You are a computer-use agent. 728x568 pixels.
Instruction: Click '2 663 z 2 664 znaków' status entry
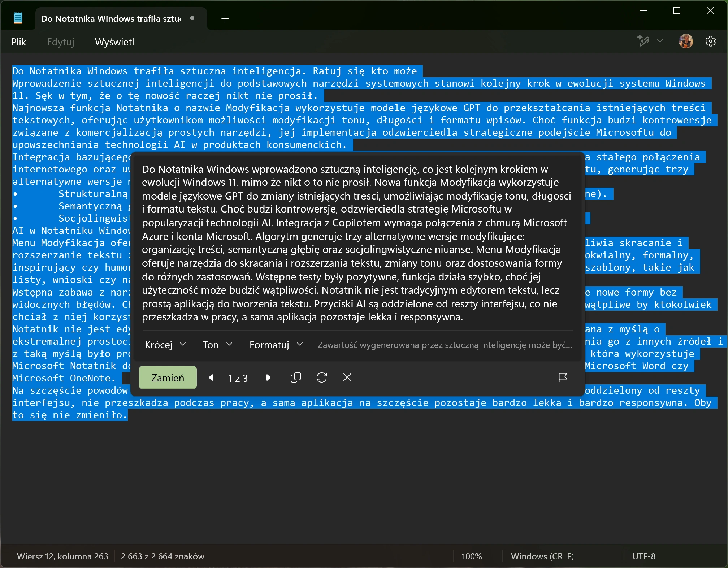point(162,556)
